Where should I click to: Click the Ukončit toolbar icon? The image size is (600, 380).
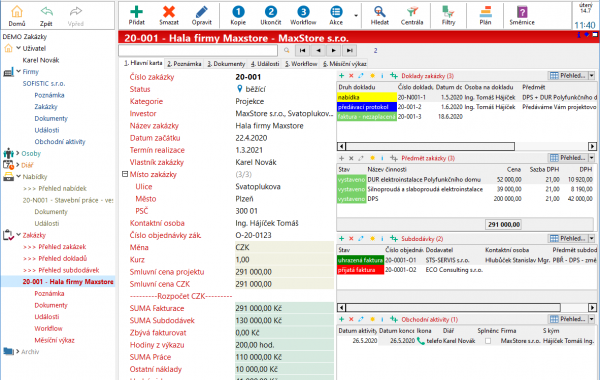point(271,11)
